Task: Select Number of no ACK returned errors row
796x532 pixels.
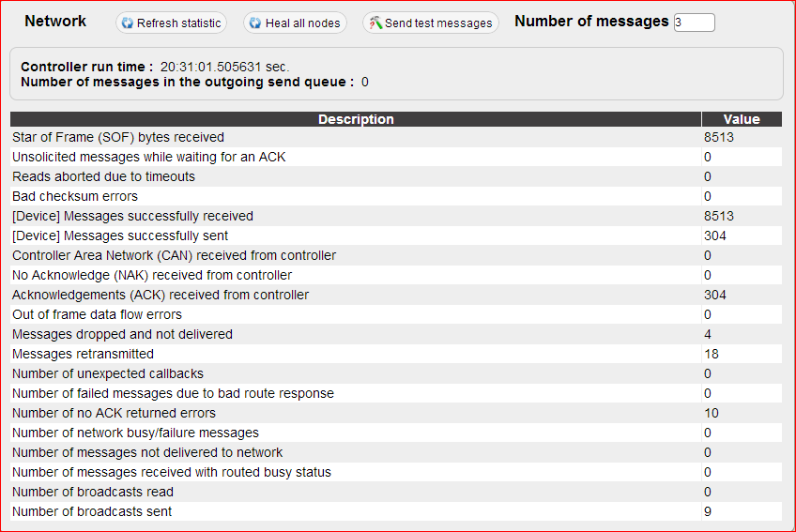Action: point(396,413)
